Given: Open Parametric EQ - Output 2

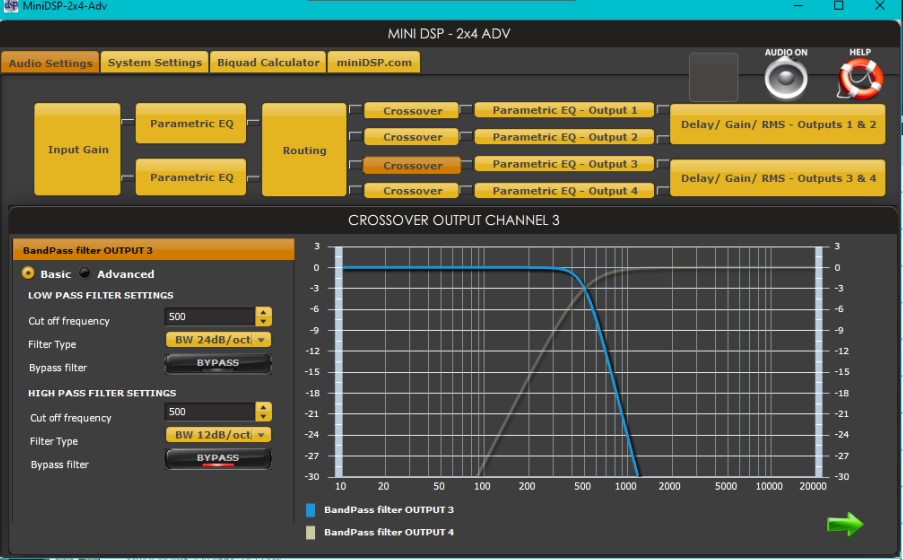Looking at the screenshot, I should coord(564,137).
